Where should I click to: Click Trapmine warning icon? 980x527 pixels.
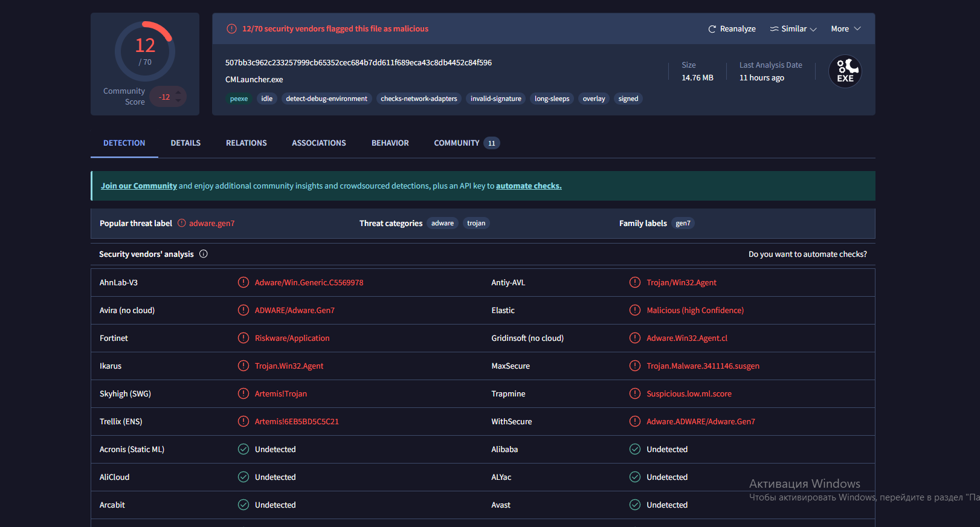pyautogui.click(x=635, y=393)
